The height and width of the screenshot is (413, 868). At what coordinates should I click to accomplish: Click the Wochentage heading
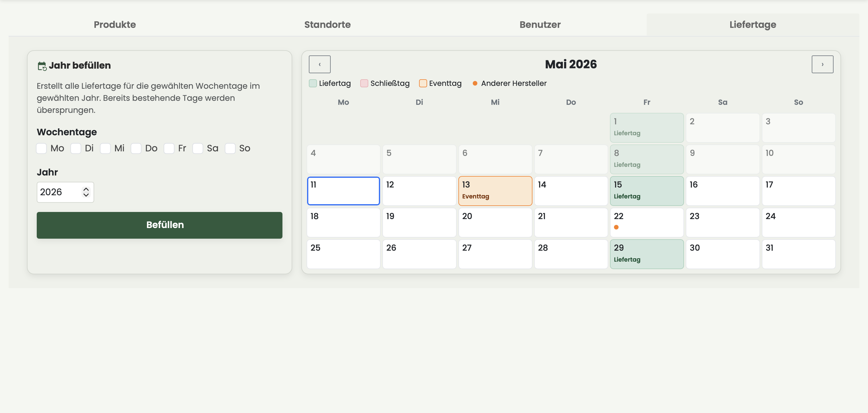[67, 132]
